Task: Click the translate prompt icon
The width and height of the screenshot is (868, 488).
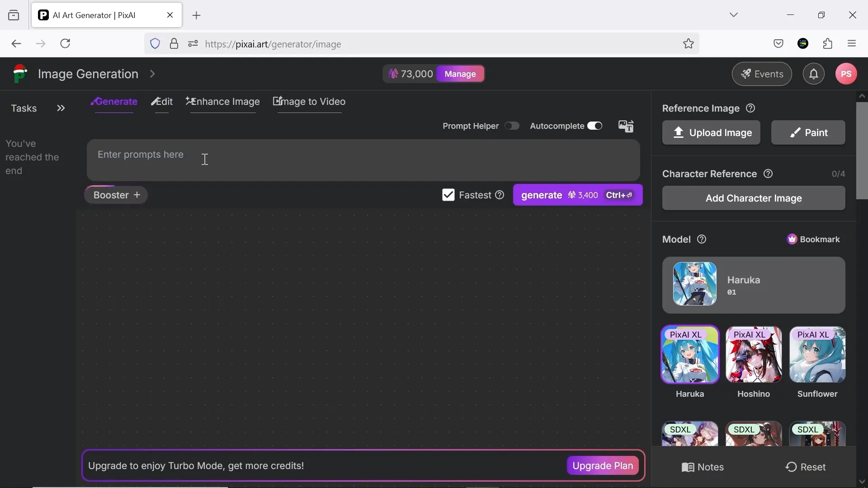Action: (626, 126)
